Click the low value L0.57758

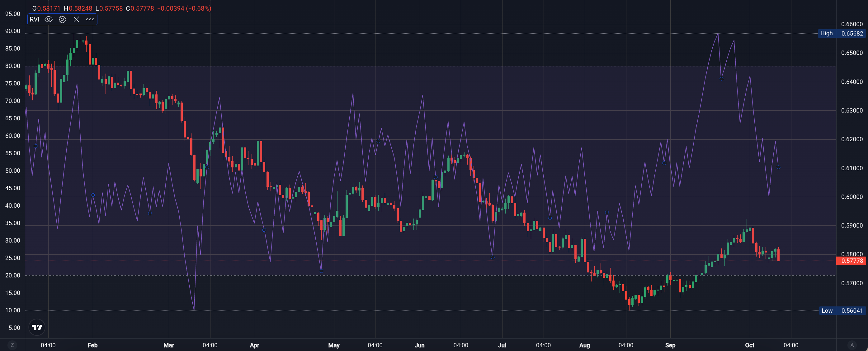(109, 8)
